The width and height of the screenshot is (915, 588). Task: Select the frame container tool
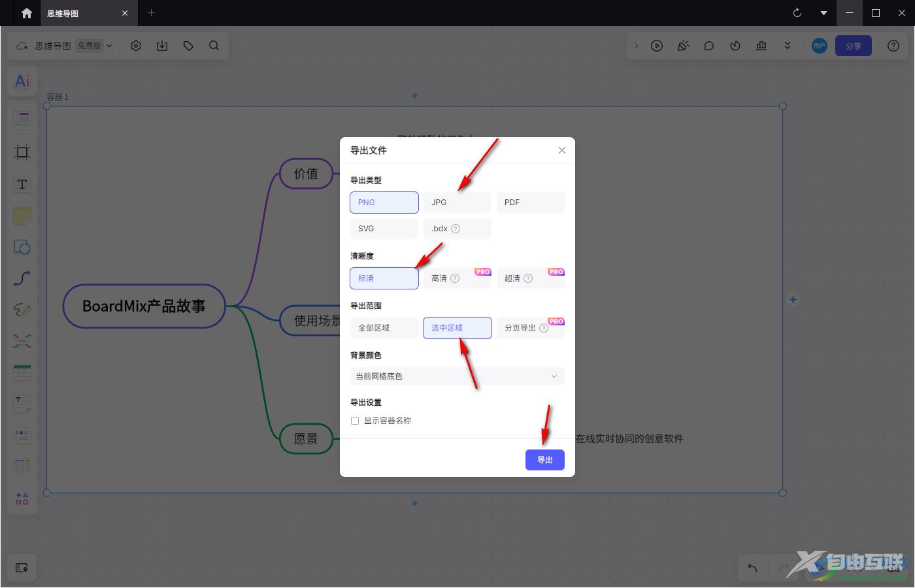(22, 152)
